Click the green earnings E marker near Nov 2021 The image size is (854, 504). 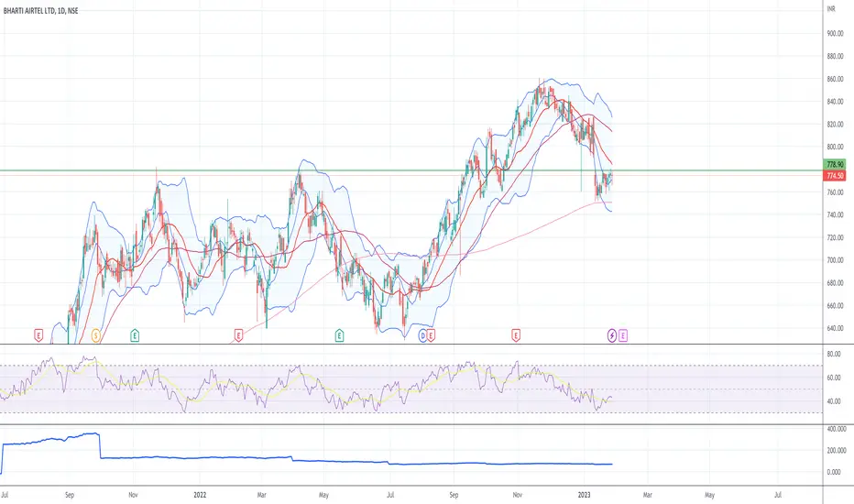tap(135, 335)
